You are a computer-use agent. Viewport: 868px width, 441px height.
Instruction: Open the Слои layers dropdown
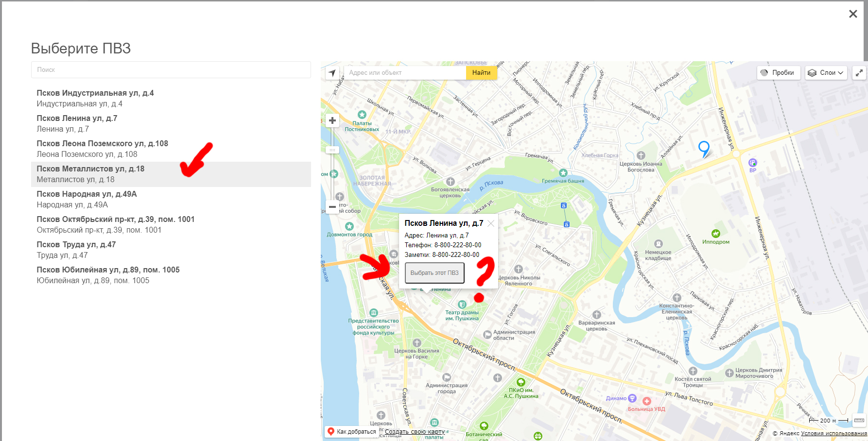pyautogui.click(x=826, y=73)
